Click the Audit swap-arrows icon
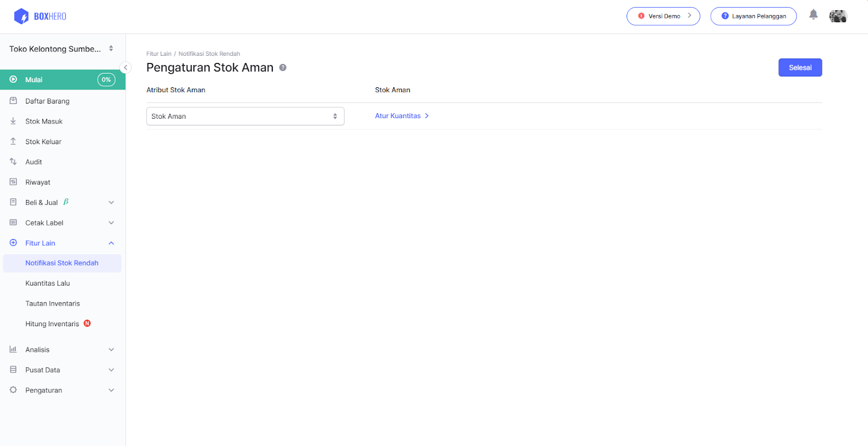The image size is (868, 446). point(13,161)
